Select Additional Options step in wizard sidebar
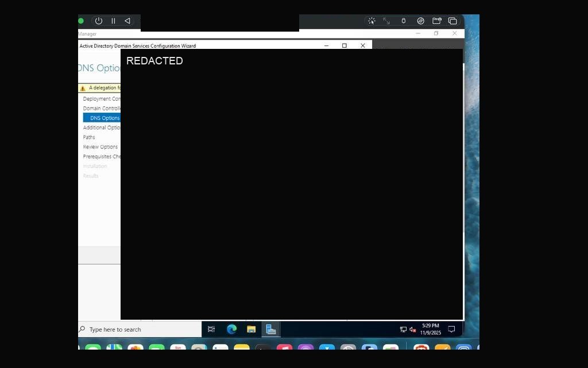 (x=102, y=128)
